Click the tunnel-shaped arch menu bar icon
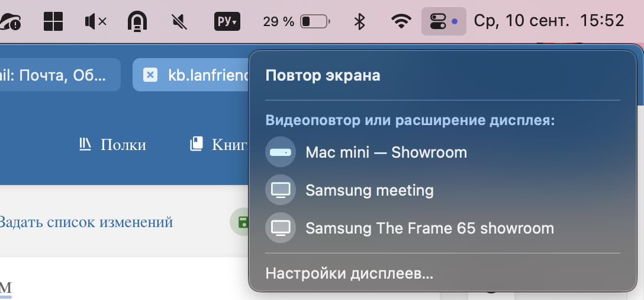The width and height of the screenshot is (644, 300). coord(137,22)
